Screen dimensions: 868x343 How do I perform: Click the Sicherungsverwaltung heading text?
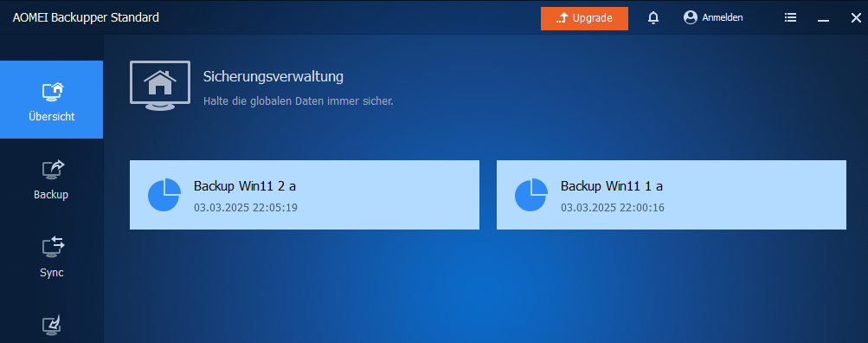273,76
